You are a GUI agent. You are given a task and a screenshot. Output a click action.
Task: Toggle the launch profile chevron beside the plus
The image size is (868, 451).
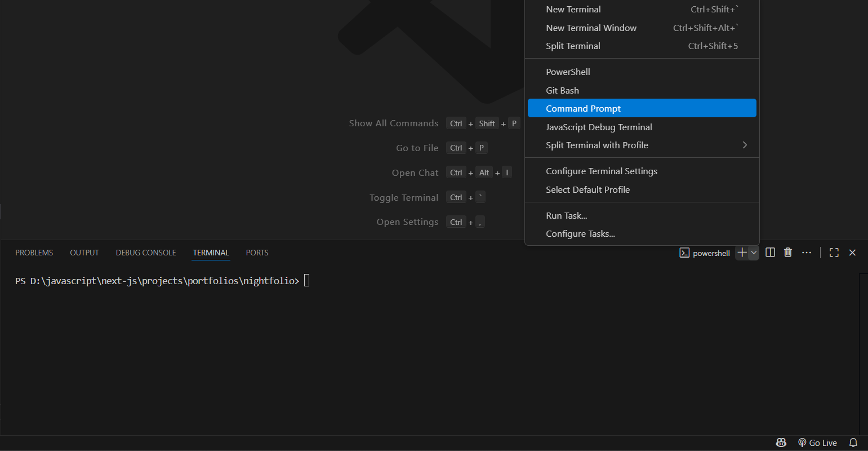pyautogui.click(x=754, y=253)
